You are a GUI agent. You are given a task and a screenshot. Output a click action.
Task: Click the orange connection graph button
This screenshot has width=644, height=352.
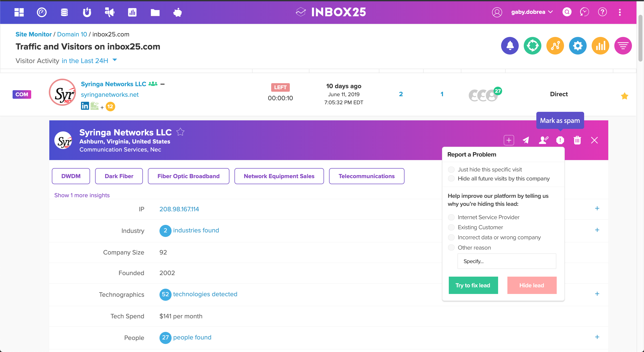555,46
